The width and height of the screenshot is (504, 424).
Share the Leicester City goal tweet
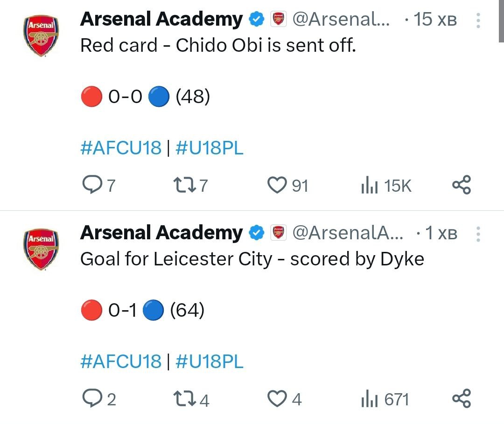462,399
